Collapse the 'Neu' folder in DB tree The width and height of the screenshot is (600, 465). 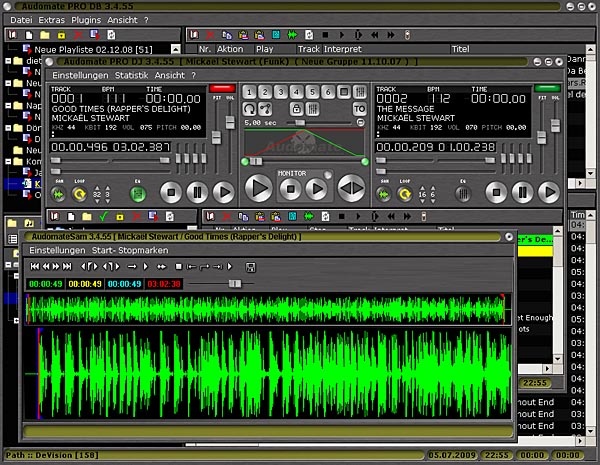pyautogui.click(x=8, y=83)
